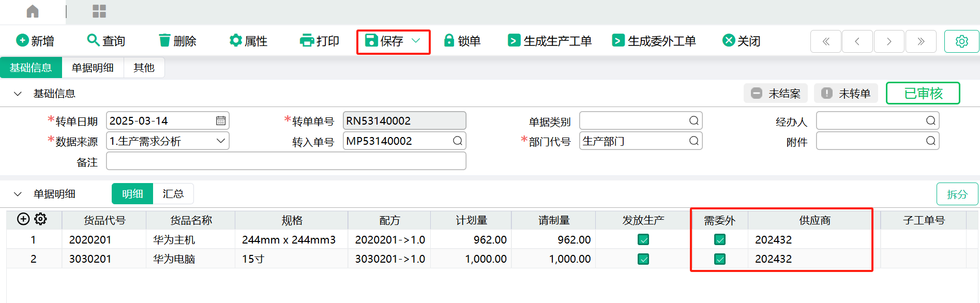Collapse the 基础信息 section
This screenshot has width=980, height=303.
click(18, 94)
